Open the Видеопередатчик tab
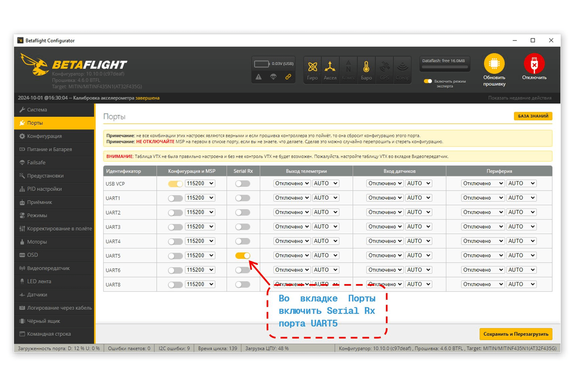Image resolution: width=588 pixels, height=366 pixels. [54, 268]
